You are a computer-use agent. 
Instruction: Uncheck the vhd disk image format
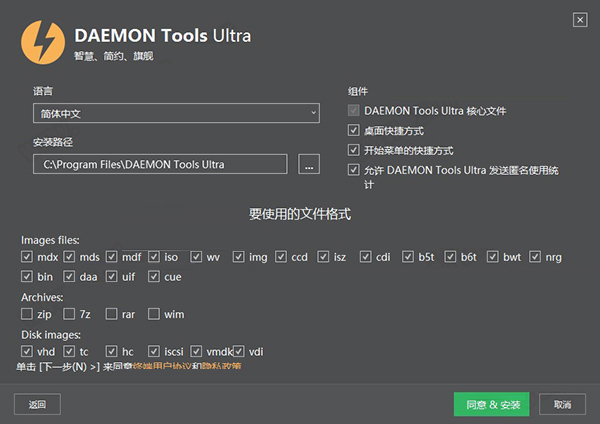27,351
